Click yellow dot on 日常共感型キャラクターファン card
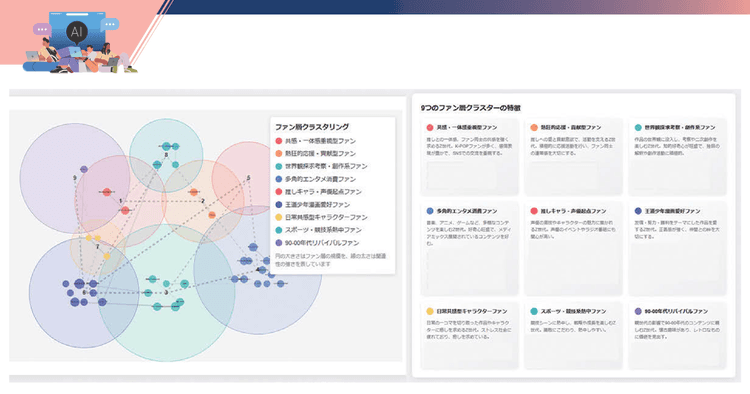The width and height of the screenshot is (750, 394). pos(430,311)
